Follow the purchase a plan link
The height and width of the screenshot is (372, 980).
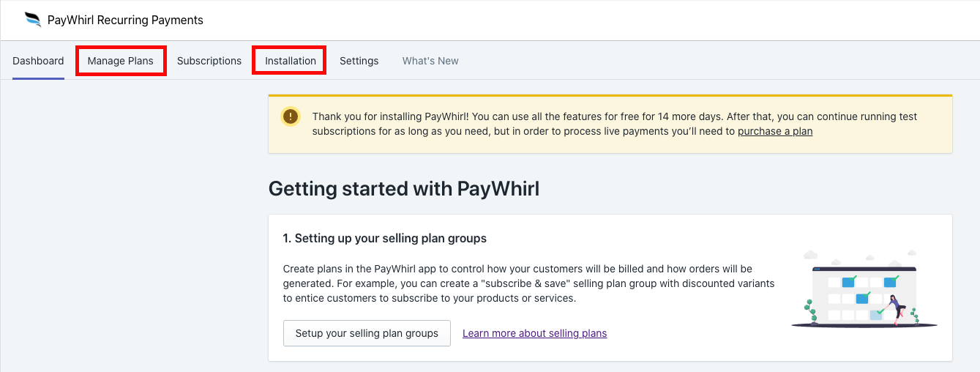pyautogui.click(x=775, y=132)
